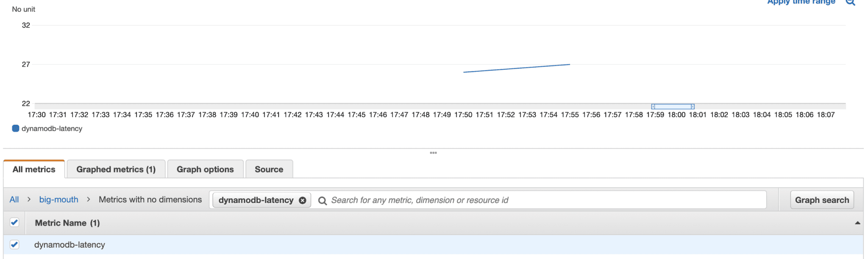Viewport: 868px width, 259px height.
Task: Click the blue dynamodb-latency legend swatch
Action: click(x=16, y=128)
